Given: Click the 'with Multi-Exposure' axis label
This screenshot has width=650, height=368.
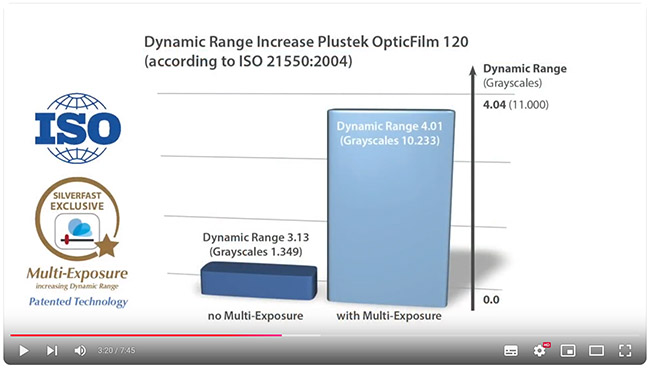Looking at the screenshot, I should coord(389,316).
